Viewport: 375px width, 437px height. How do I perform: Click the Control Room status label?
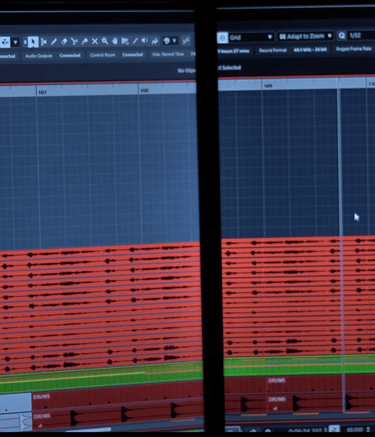coord(102,55)
